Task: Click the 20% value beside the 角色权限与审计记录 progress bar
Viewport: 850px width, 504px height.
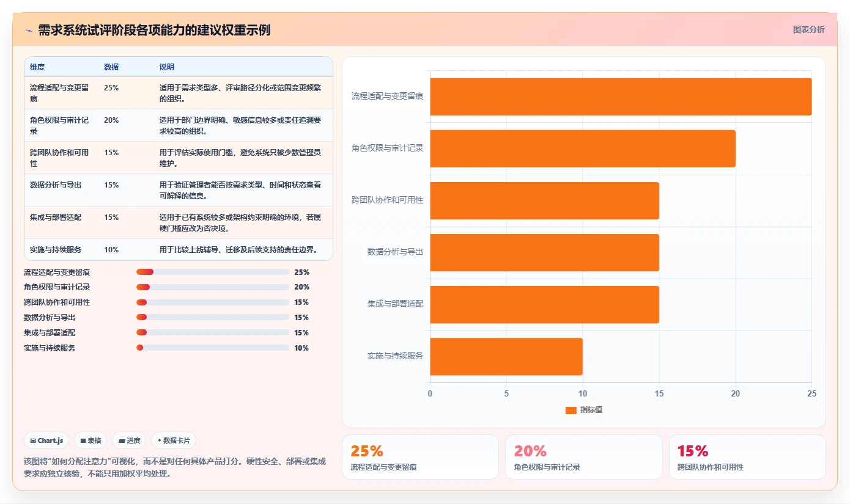Action: point(301,287)
